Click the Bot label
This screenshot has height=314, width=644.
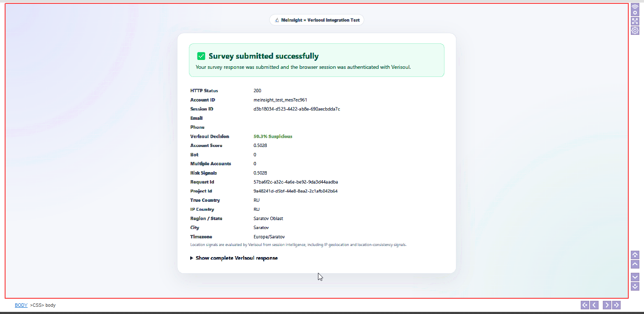point(194,155)
